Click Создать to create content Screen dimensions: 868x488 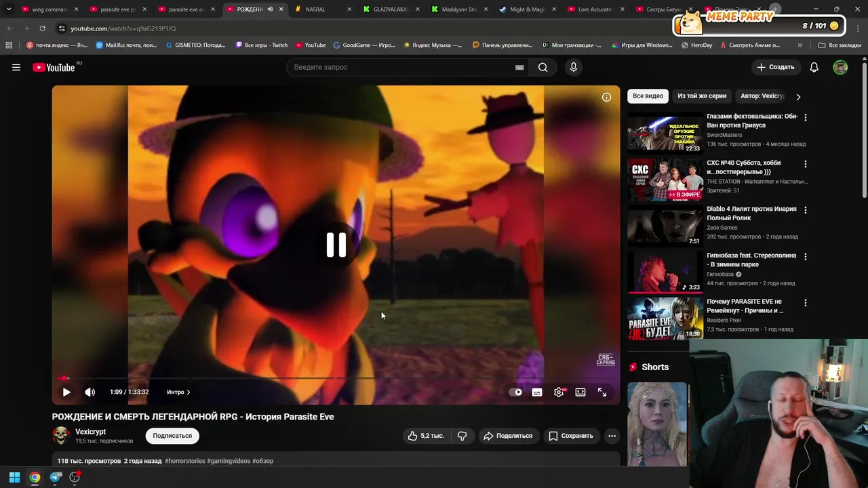[x=776, y=67]
